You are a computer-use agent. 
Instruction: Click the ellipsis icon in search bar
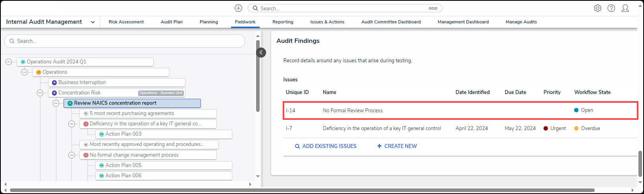(433, 8)
